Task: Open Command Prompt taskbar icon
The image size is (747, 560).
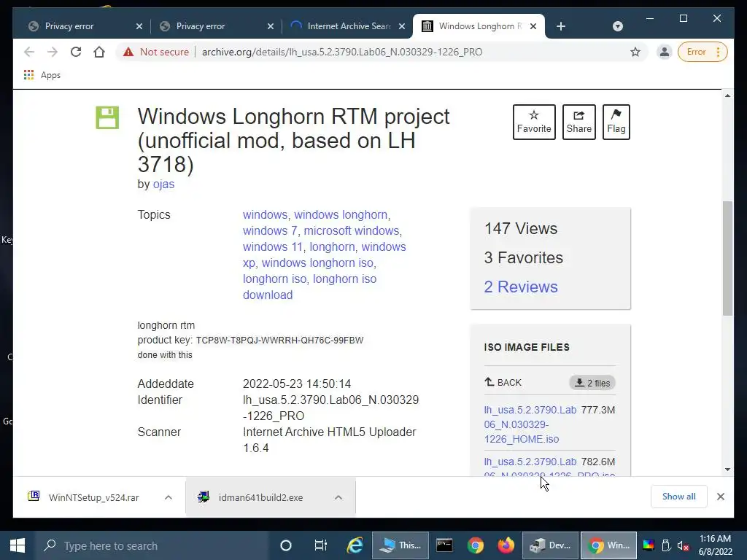Action: coord(444,545)
